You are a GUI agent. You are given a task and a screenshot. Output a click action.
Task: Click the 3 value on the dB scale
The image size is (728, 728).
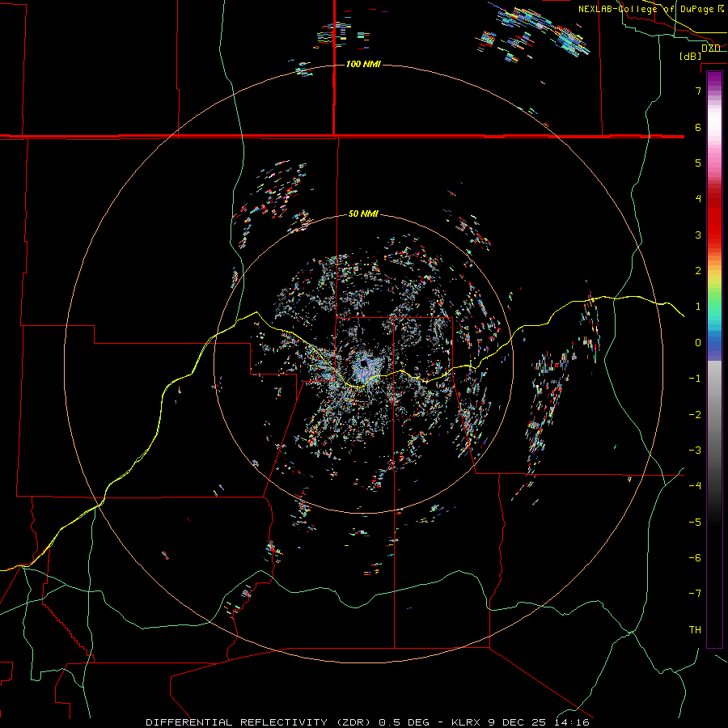[x=698, y=235]
